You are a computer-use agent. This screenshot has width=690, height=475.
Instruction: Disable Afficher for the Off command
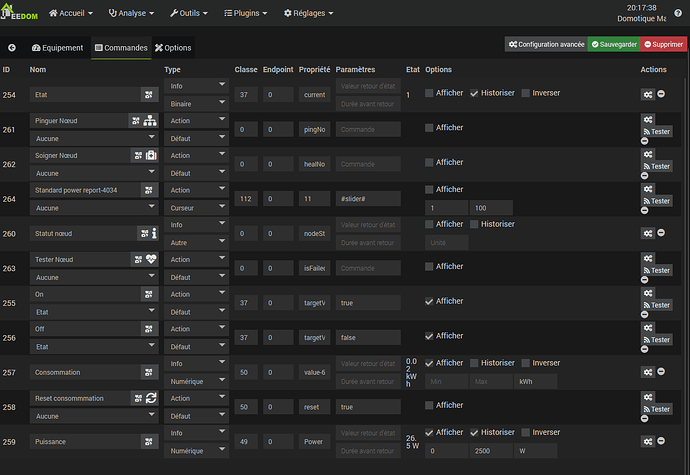(x=429, y=336)
